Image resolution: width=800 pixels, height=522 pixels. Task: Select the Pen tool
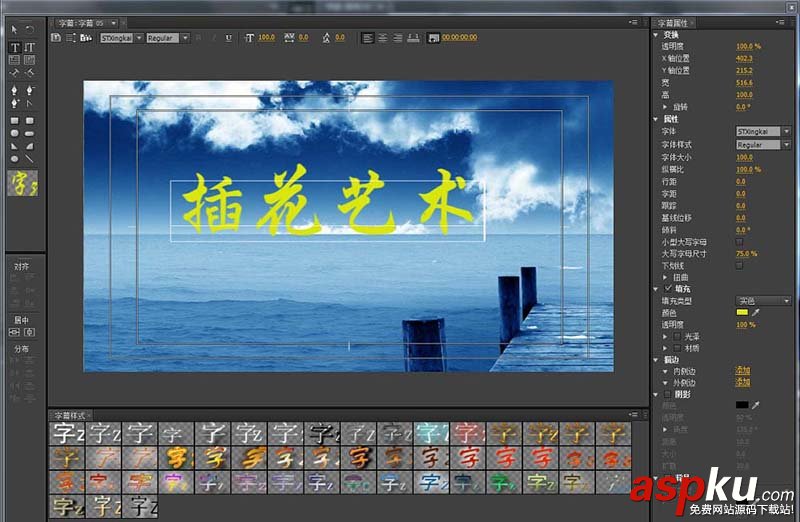click(x=14, y=90)
